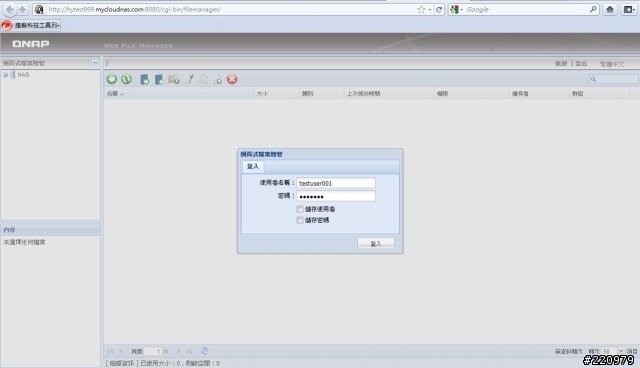
Task: Open the Google search engine dropdown arrow
Action: 462,9
